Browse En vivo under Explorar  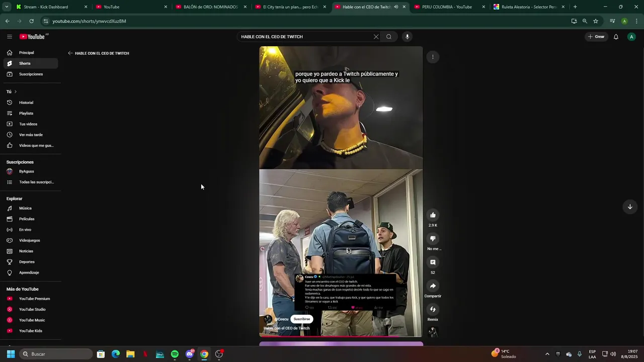point(30,230)
